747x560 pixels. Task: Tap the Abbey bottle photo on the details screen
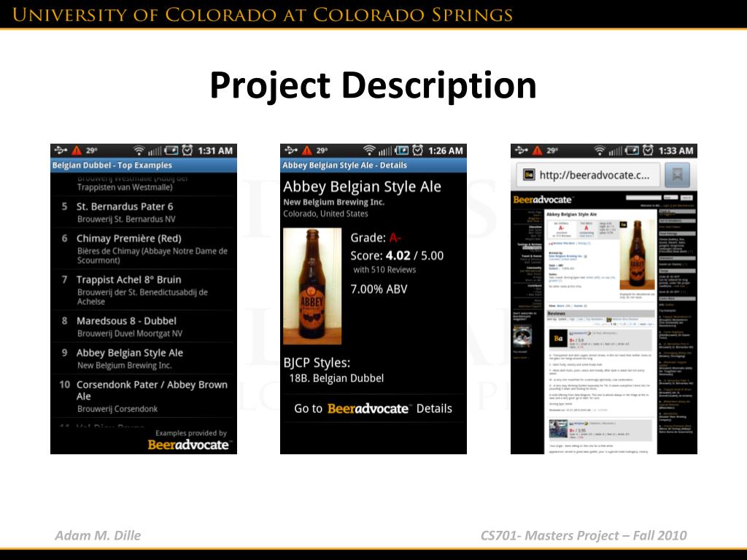[x=312, y=286]
